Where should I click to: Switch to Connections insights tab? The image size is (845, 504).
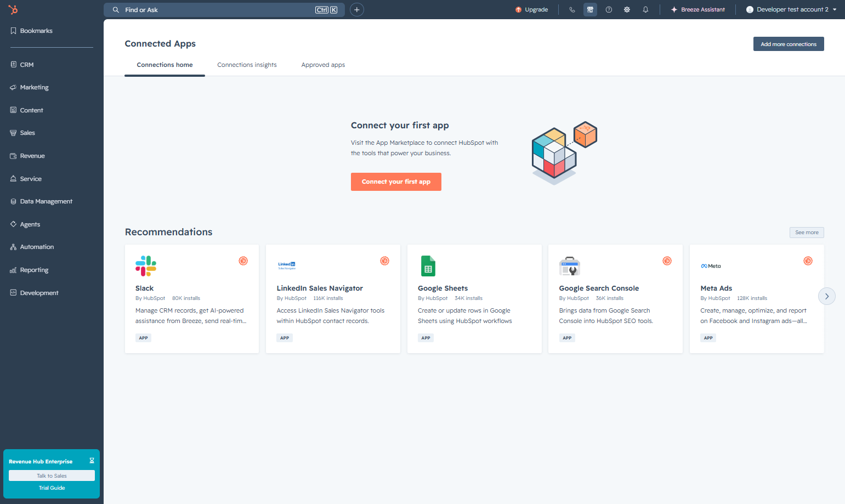(x=247, y=65)
